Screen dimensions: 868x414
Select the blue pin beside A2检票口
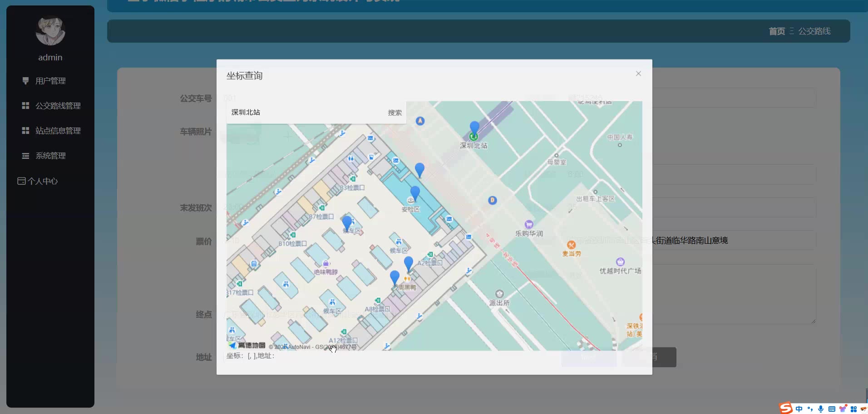pos(409,263)
